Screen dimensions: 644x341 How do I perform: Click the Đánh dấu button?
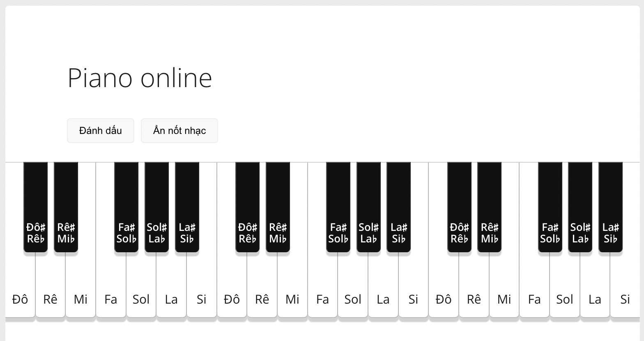[x=101, y=131]
